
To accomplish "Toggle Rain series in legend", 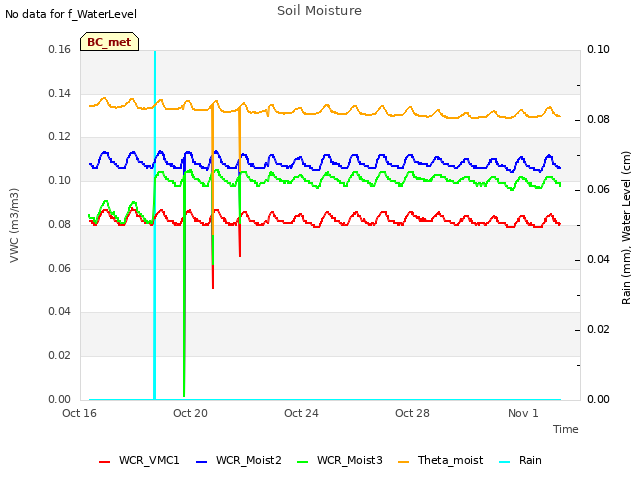I will click(x=520, y=460).
